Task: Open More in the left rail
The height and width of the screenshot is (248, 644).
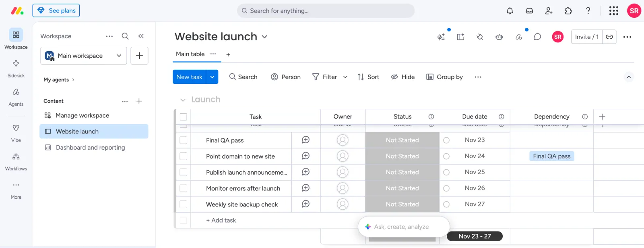Action: click(x=16, y=190)
